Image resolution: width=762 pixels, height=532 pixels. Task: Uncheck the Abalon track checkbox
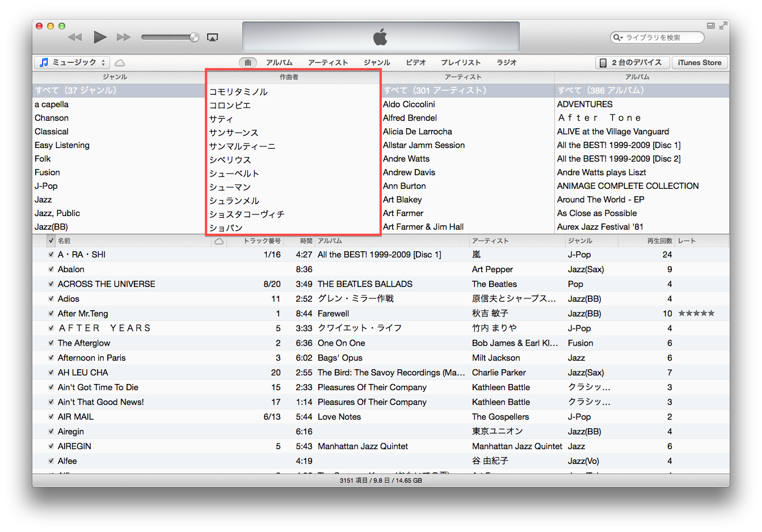[x=51, y=269]
